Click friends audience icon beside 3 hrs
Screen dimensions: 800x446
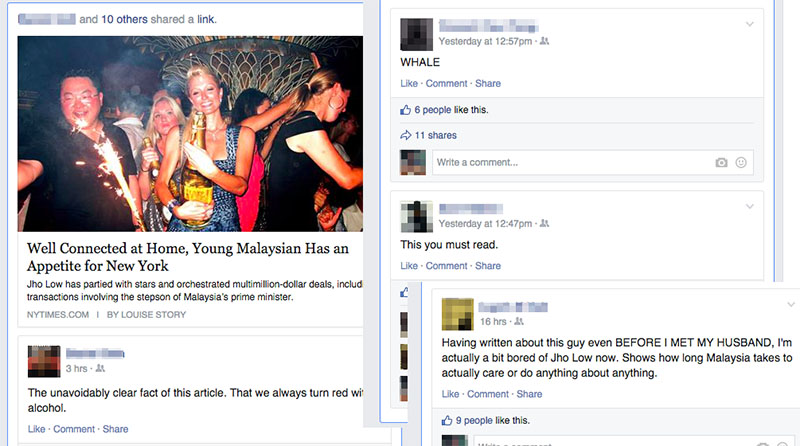(x=100, y=368)
